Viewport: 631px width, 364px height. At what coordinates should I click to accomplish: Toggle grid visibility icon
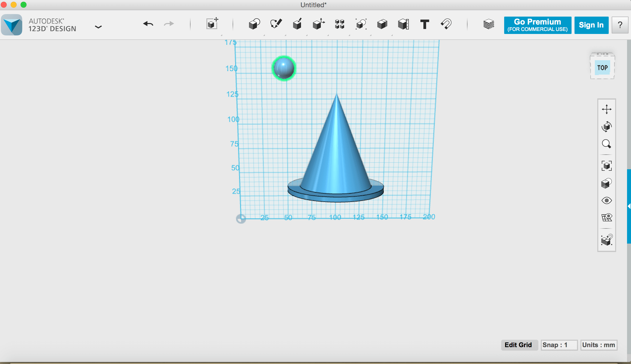pyautogui.click(x=606, y=218)
